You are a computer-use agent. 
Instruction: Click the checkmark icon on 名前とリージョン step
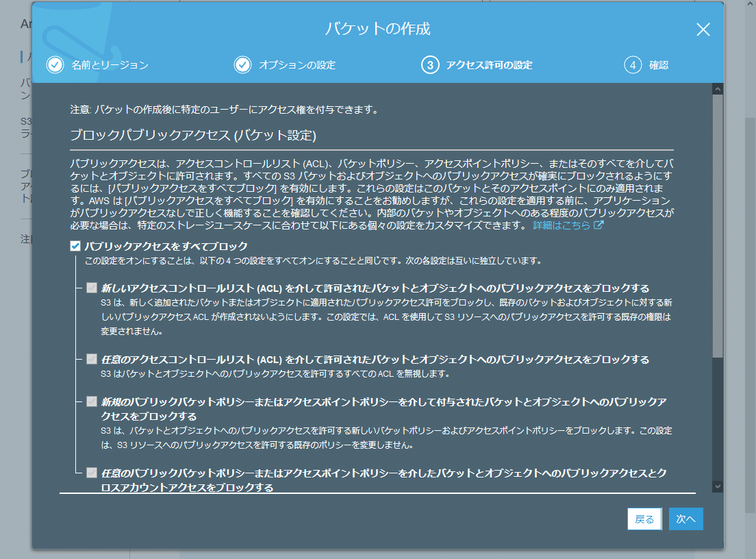[53, 64]
